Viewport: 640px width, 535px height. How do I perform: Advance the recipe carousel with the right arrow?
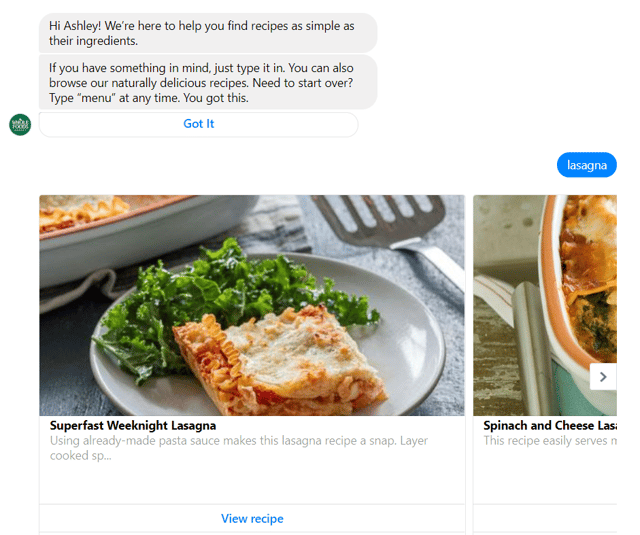603,377
